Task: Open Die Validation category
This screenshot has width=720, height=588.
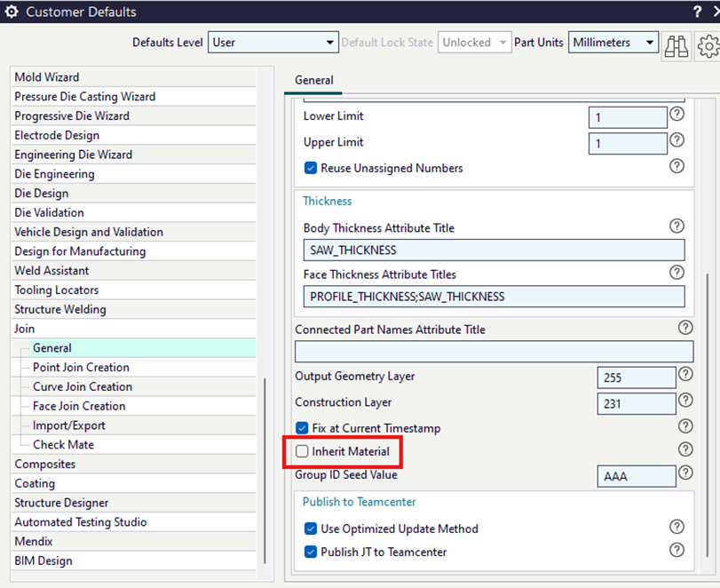Action: tap(134, 212)
